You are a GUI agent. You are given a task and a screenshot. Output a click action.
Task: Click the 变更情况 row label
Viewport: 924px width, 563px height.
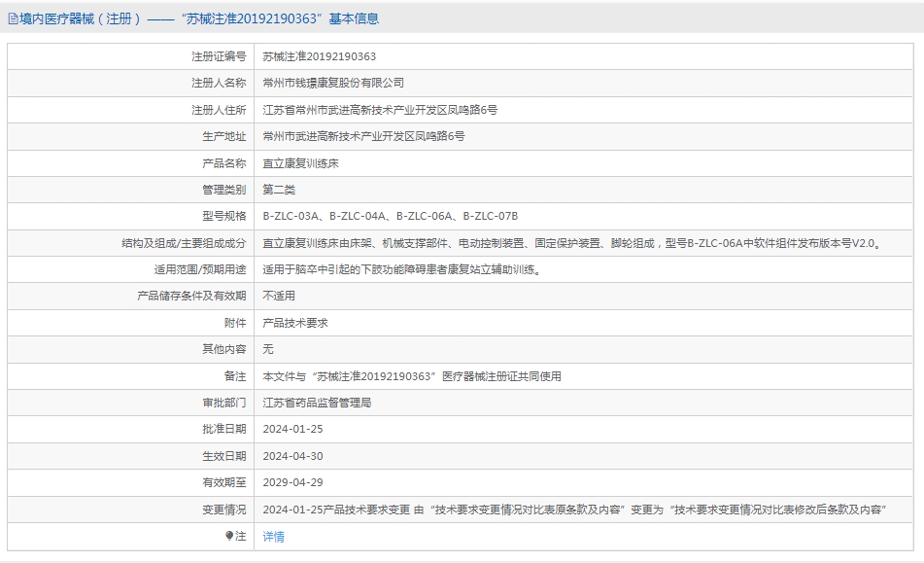223,510
